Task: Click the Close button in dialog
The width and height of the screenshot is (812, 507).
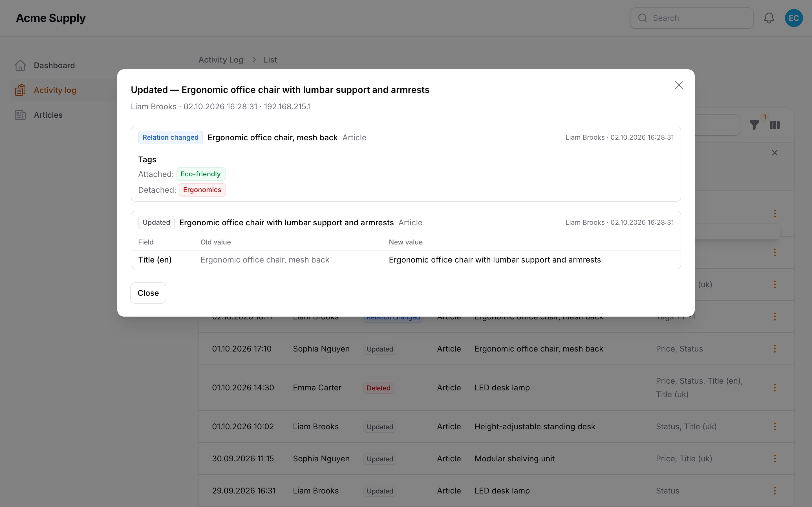Action: click(x=148, y=293)
